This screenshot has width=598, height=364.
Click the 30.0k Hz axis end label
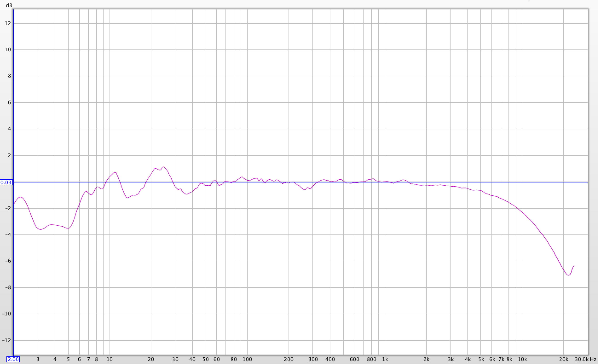585,359
